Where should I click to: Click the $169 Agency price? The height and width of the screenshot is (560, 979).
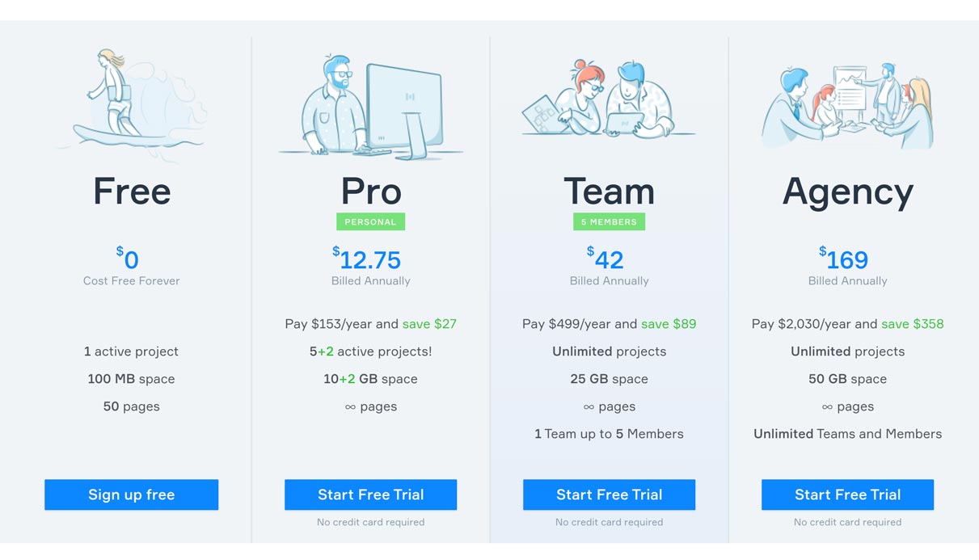pyautogui.click(x=845, y=259)
